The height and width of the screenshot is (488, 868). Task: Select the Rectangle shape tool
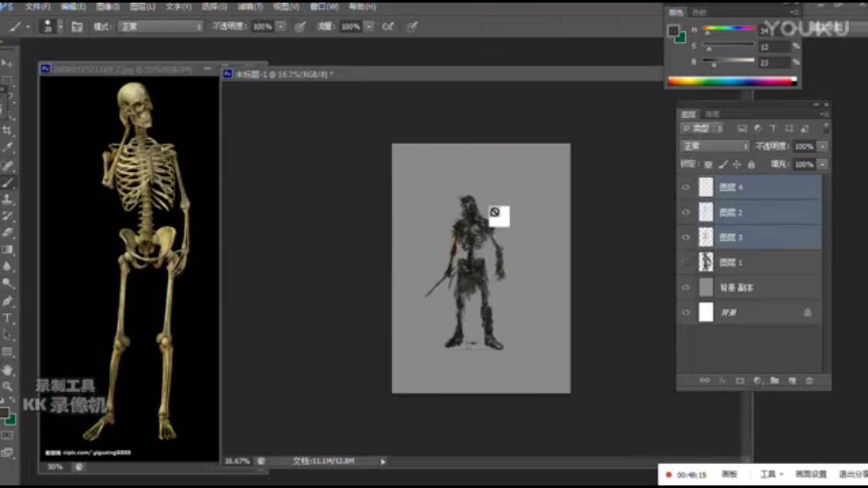(x=7, y=352)
